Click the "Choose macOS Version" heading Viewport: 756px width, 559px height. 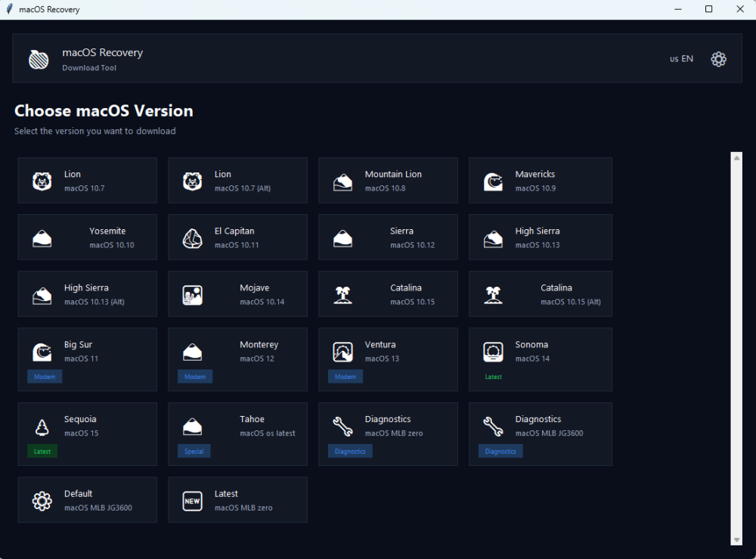pos(104,111)
